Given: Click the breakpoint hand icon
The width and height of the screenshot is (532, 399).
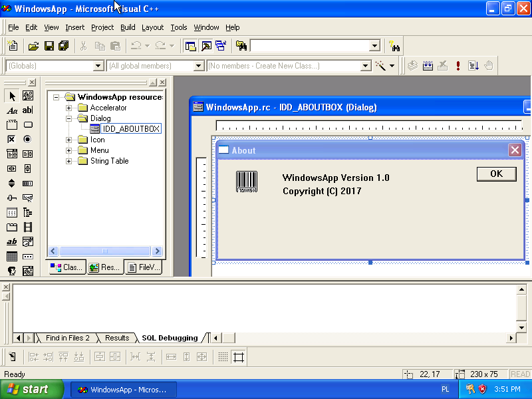Looking at the screenshot, I should 489,65.
